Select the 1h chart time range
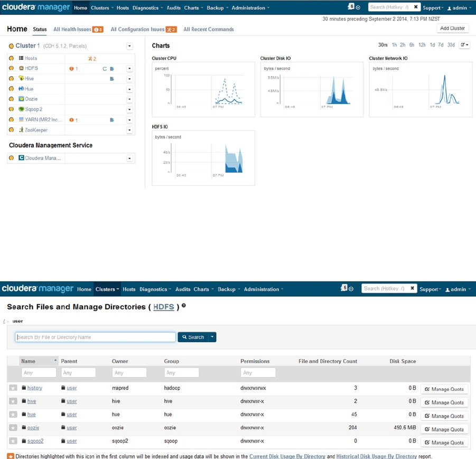Image resolution: width=476 pixels, height=459 pixels. pos(394,45)
